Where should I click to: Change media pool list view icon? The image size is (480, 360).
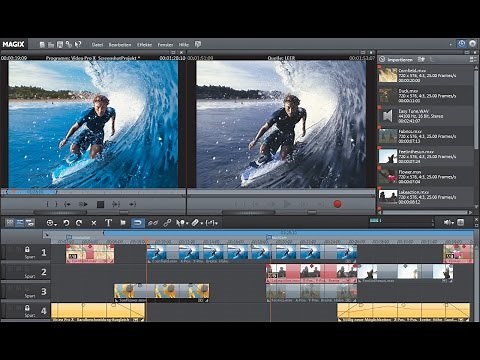click(472, 59)
